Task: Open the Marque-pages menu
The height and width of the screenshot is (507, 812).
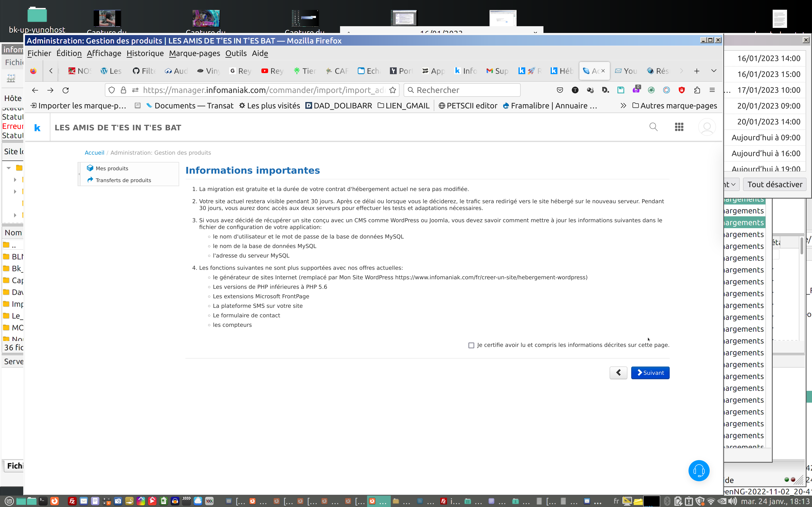Action: pyautogui.click(x=194, y=53)
